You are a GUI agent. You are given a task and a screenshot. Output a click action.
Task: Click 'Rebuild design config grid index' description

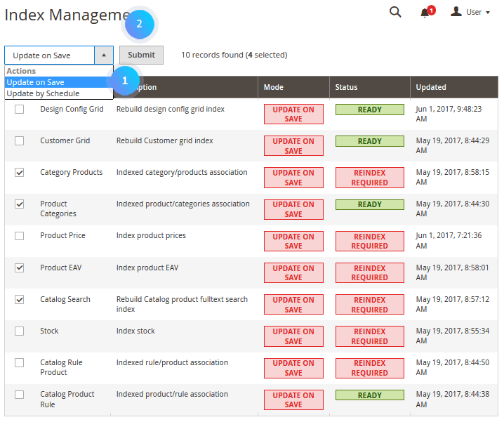(x=171, y=110)
